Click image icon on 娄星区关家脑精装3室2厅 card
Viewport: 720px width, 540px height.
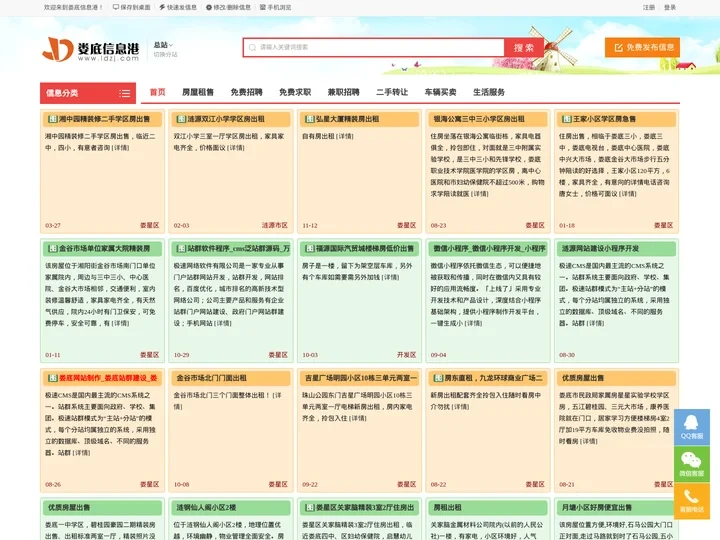coord(310,507)
